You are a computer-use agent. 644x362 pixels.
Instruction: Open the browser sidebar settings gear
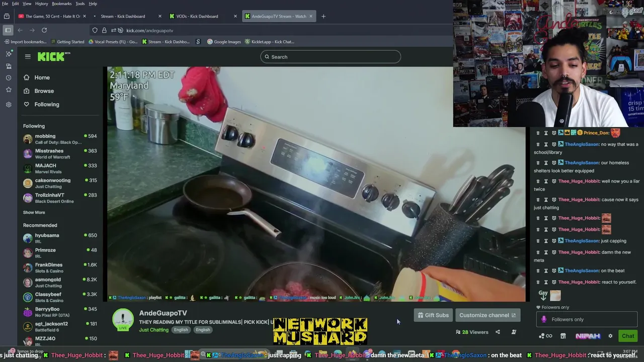9,105
